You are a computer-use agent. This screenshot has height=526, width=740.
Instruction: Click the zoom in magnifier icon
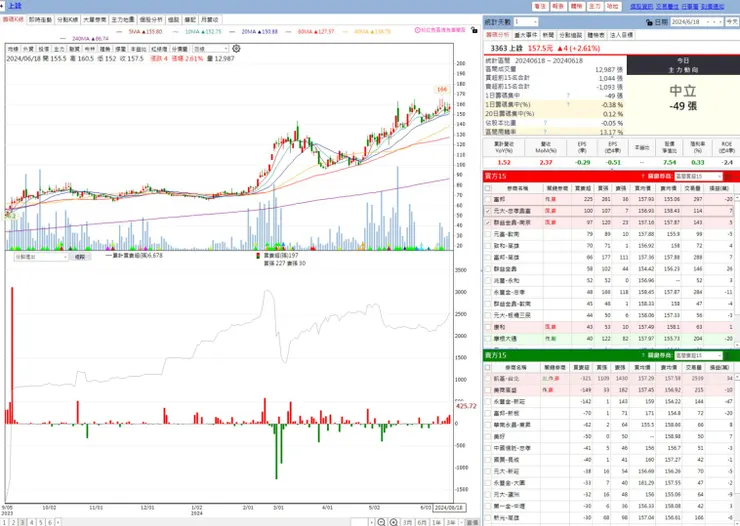point(394,522)
